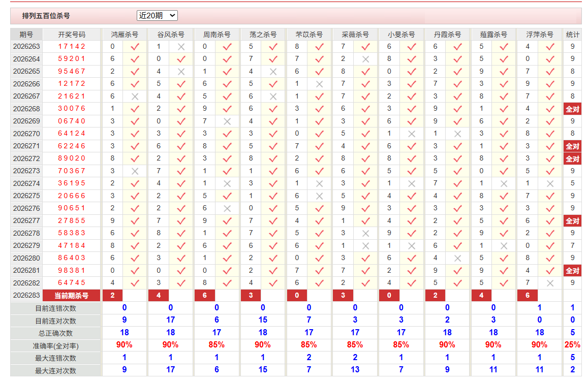Click the X mark for 蒹露杀号 in row 2026274
Image resolution: width=588 pixels, height=383 pixels.
[504, 184]
